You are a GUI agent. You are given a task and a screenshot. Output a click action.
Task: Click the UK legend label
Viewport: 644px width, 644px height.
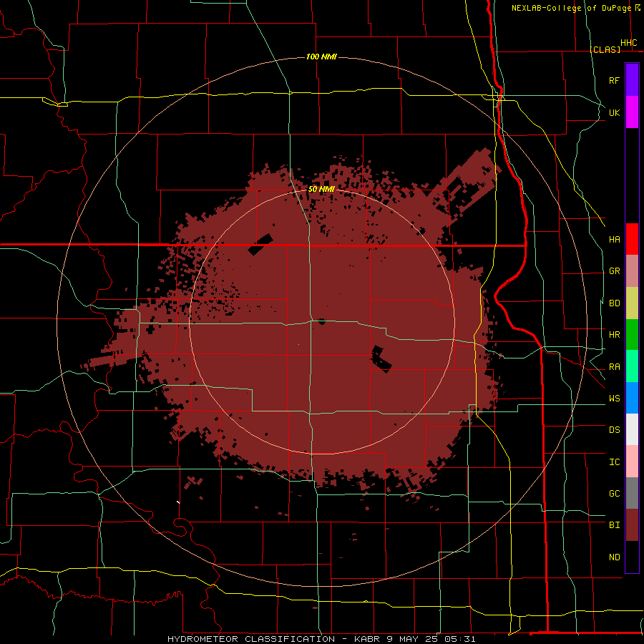(x=615, y=112)
